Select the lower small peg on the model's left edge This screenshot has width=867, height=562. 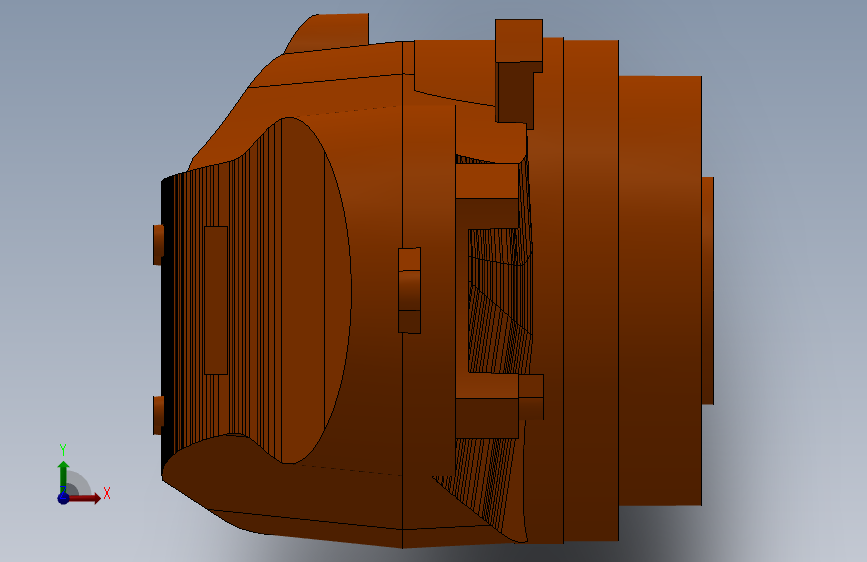[158, 415]
